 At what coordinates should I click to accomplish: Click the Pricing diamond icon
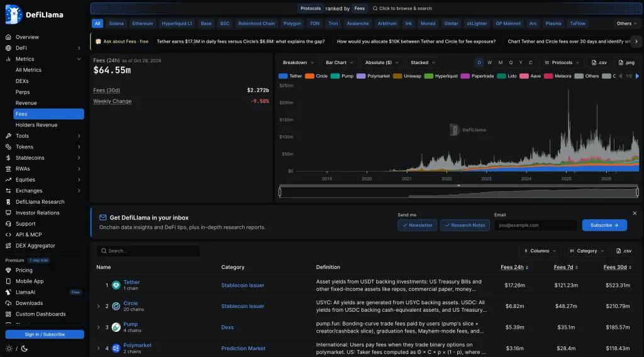tap(8, 270)
